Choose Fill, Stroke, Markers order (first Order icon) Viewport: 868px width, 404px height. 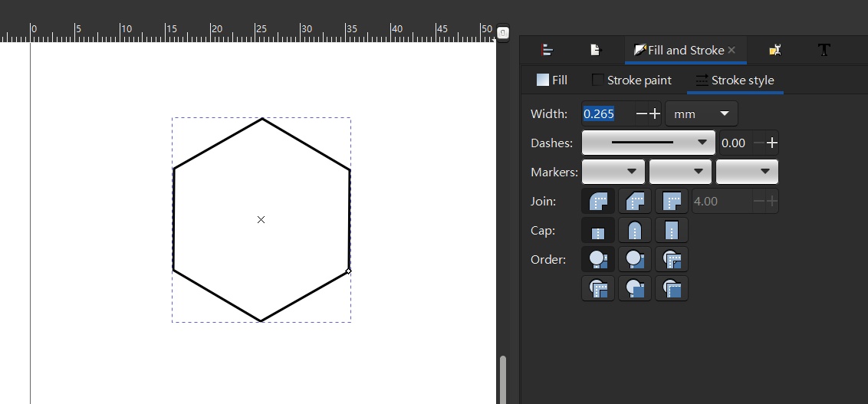[x=598, y=259]
